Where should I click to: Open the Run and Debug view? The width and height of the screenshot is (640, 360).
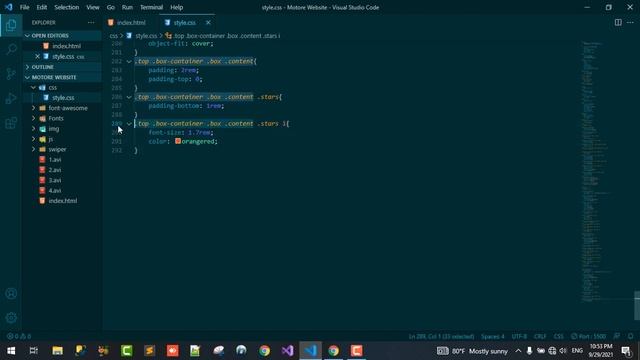tap(11, 98)
